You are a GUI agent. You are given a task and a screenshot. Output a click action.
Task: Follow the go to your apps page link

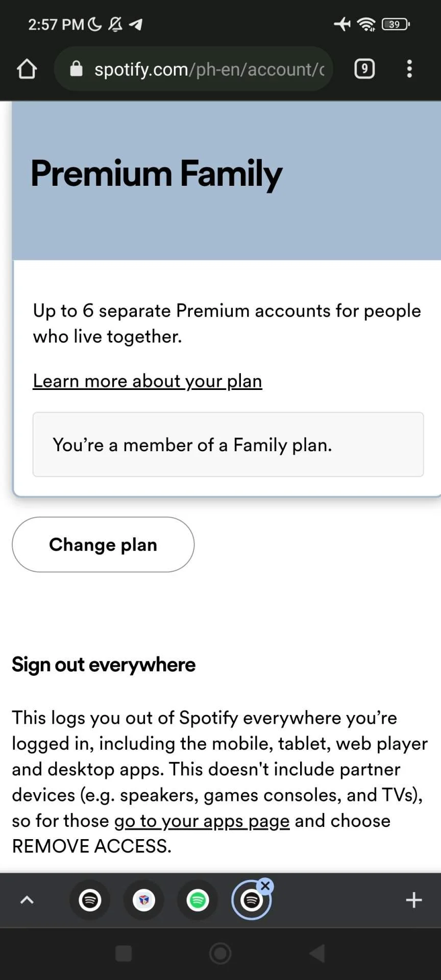[202, 821]
